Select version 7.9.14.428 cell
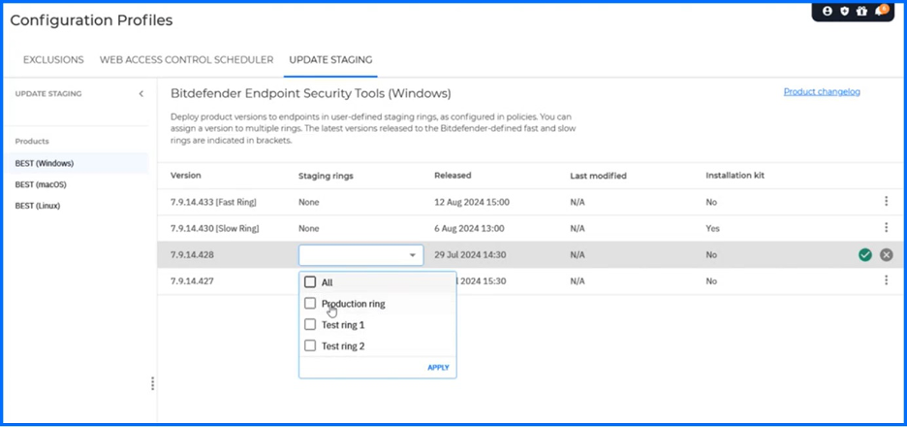The width and height of the screenshot is (908, 428). pyautogui.click(x=192, y=255)
